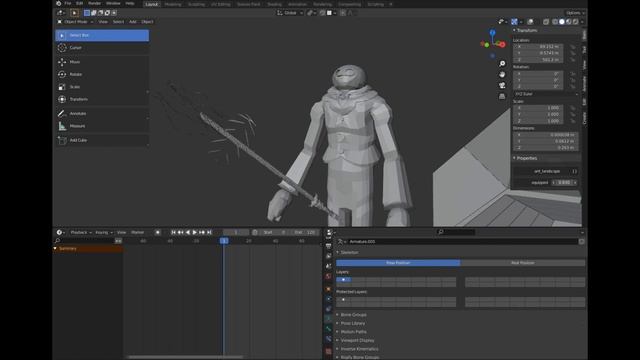Click the Location X value field
The height and width of the screenshot is (360, 640).
[x=538, y=47]
